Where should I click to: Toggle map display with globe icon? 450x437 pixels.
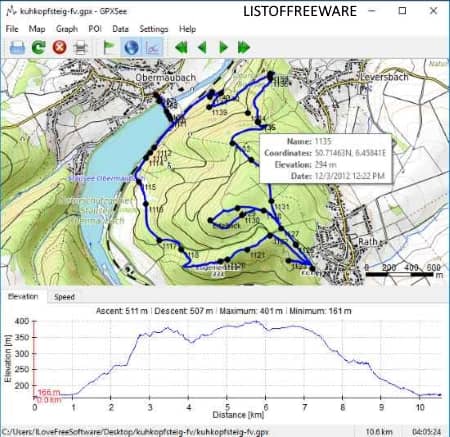click(131, 47)
